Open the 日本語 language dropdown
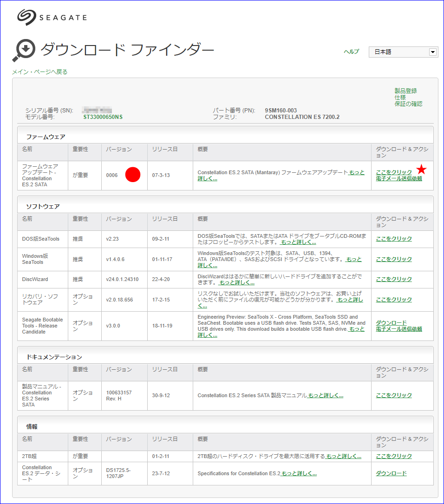This screenshot has width=444, height=504. coord(403,52)
